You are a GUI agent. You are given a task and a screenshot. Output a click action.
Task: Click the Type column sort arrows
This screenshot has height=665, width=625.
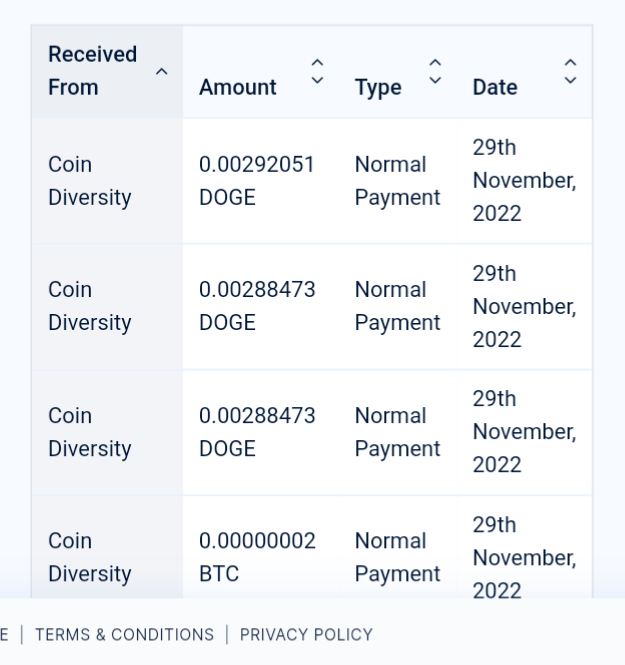[435, 71]
